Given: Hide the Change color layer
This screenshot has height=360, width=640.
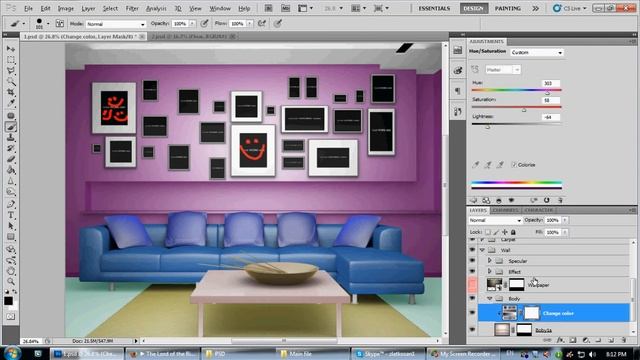Looking at the screenshot, I should (x=472, y=313).
